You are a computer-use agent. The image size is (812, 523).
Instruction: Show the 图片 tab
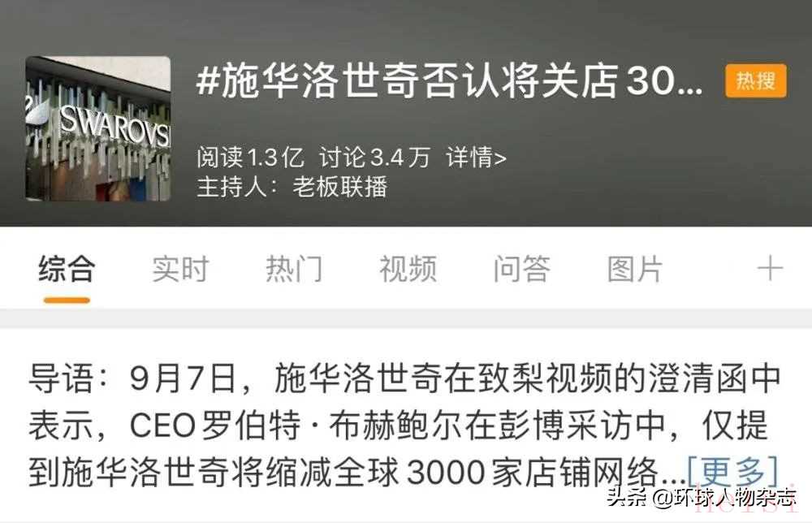(x=636, y=269)
